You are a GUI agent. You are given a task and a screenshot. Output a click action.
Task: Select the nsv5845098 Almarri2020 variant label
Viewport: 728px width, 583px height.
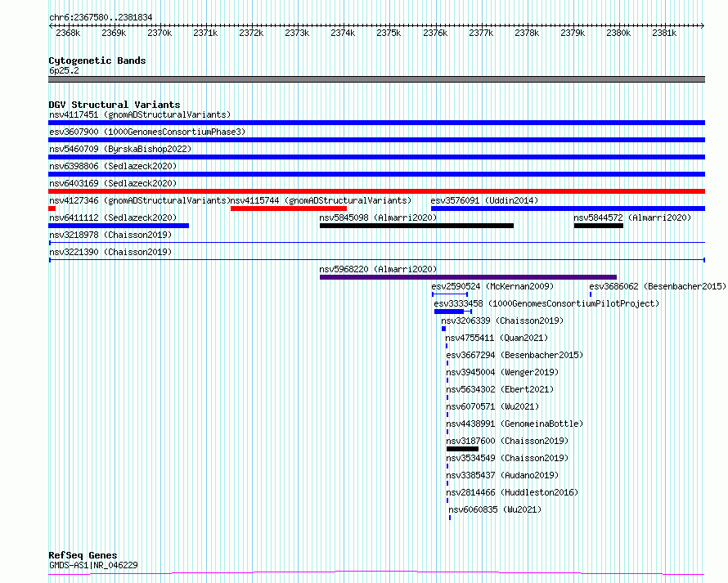click(378, 218)
